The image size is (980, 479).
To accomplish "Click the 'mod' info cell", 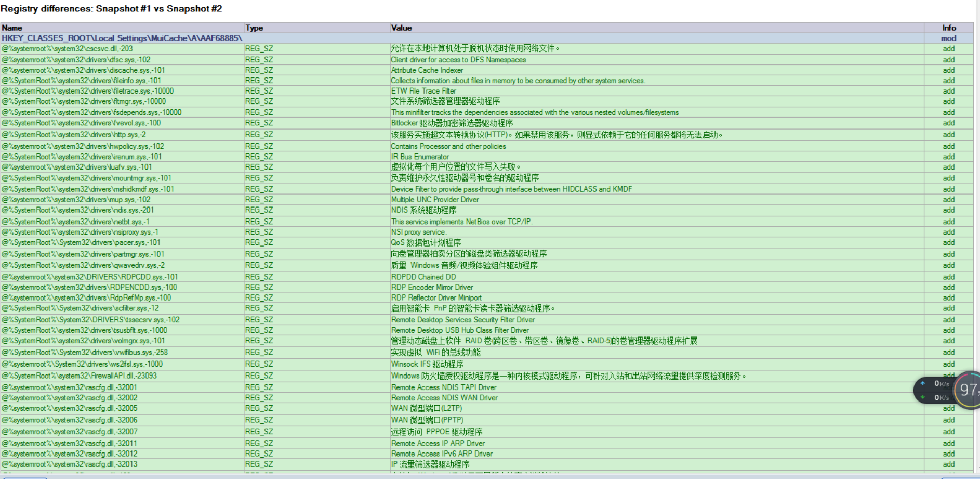I will click(948, 38).
